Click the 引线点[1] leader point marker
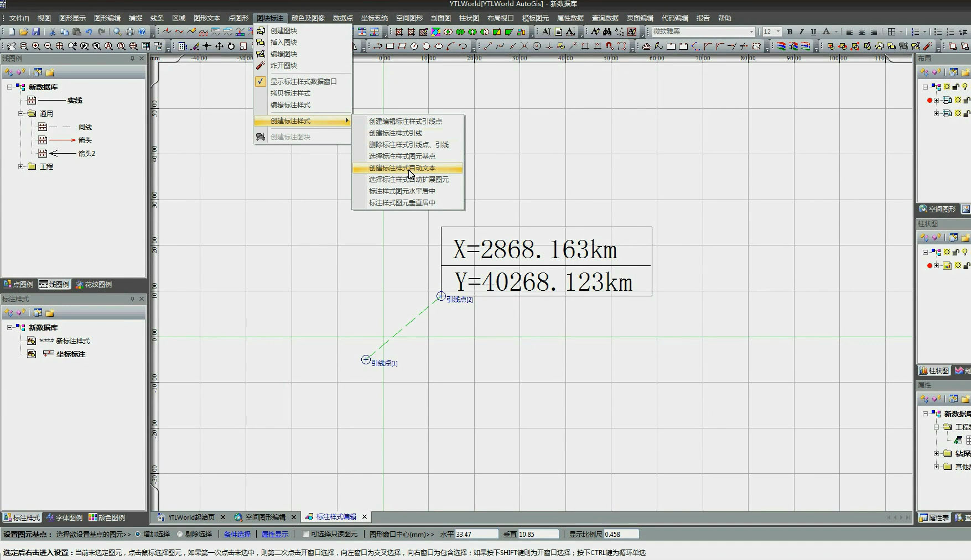This screenshot has height=560, width=971. (x=366, y=360)
